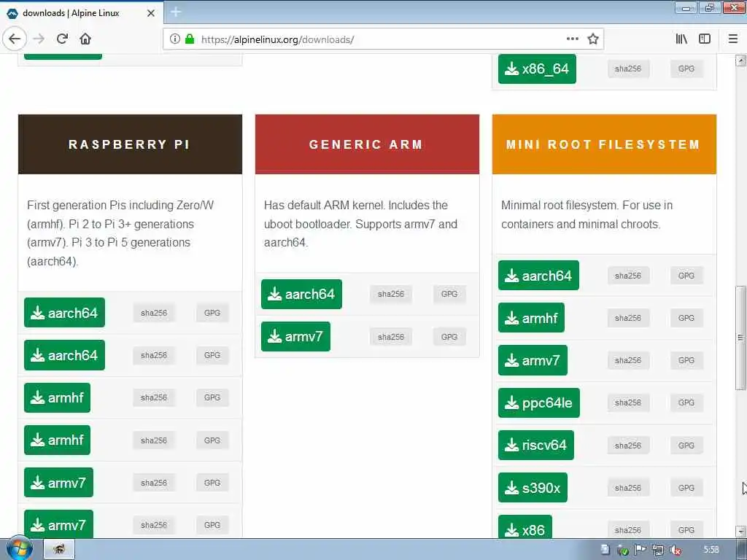747x560 pixels.
Task: Click the green padlock security icon
Action: coord(190,39)
